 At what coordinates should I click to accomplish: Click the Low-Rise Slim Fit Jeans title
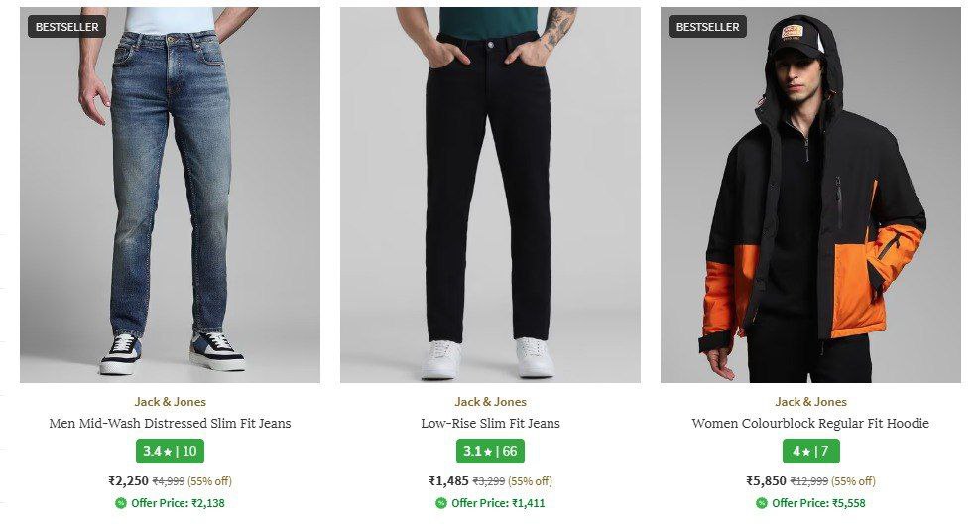[490, 424]
